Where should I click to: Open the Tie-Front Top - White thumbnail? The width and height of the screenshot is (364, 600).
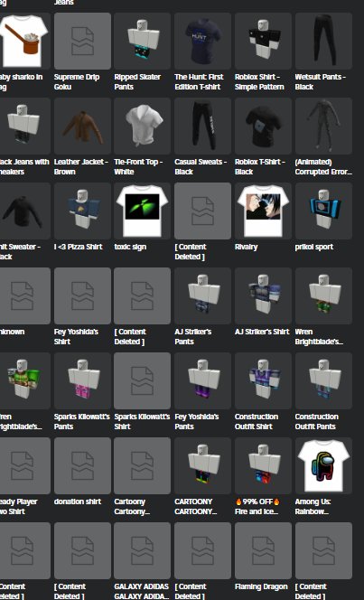(142, 126)
